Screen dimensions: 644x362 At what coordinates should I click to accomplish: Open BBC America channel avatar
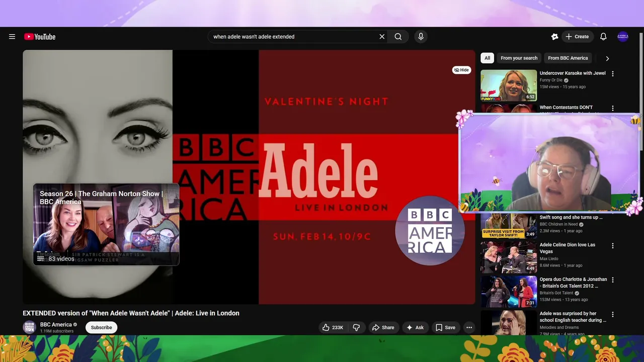coord(30,327)
